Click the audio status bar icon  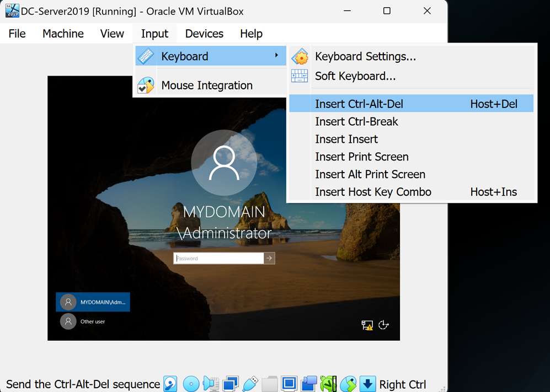click(x=211, y=384)
